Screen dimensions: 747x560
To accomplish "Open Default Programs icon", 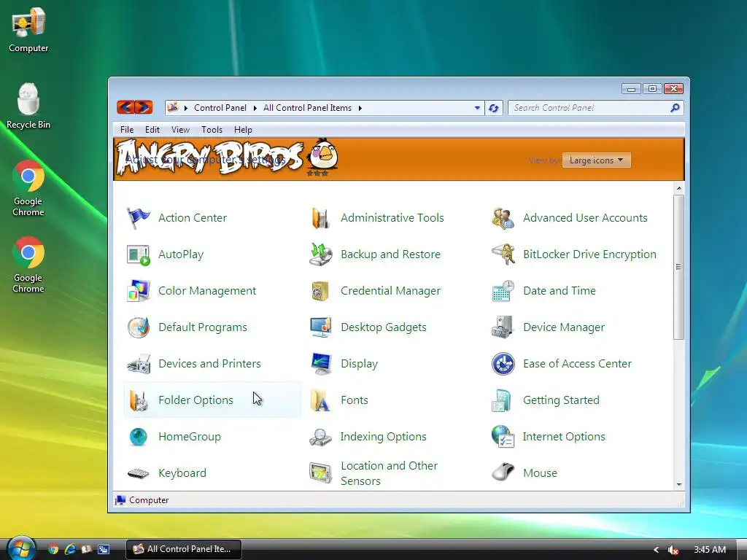I will tap(138, 327).
